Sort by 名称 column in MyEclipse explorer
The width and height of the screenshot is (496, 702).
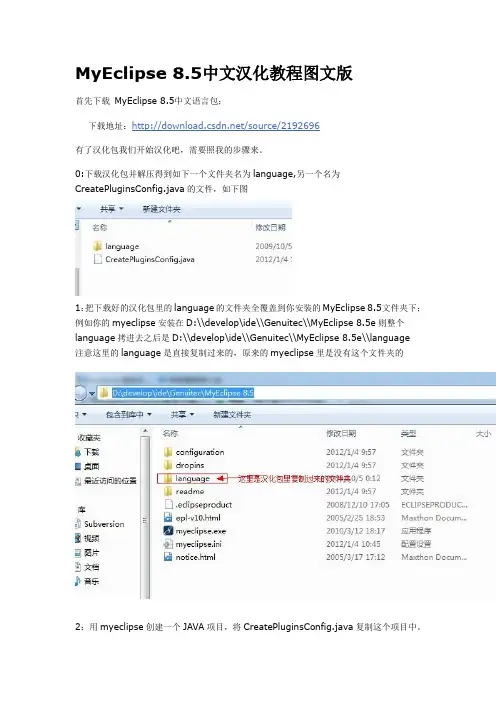[170, 433]
